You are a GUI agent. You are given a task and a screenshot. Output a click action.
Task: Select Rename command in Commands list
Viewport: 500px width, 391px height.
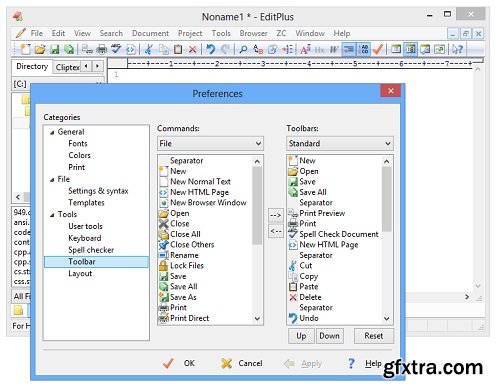[184, 255]
